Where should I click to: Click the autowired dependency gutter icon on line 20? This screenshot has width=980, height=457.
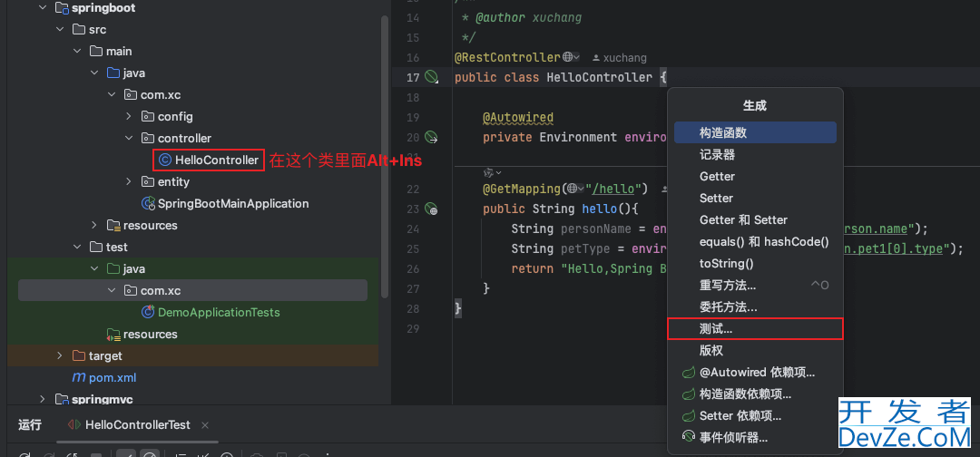(431, 137)
